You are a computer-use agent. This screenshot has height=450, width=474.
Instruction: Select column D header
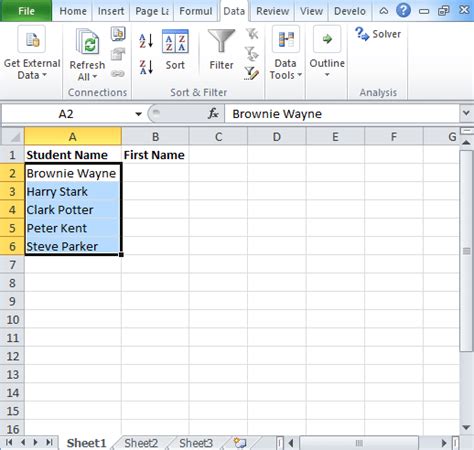coord(277,137)
